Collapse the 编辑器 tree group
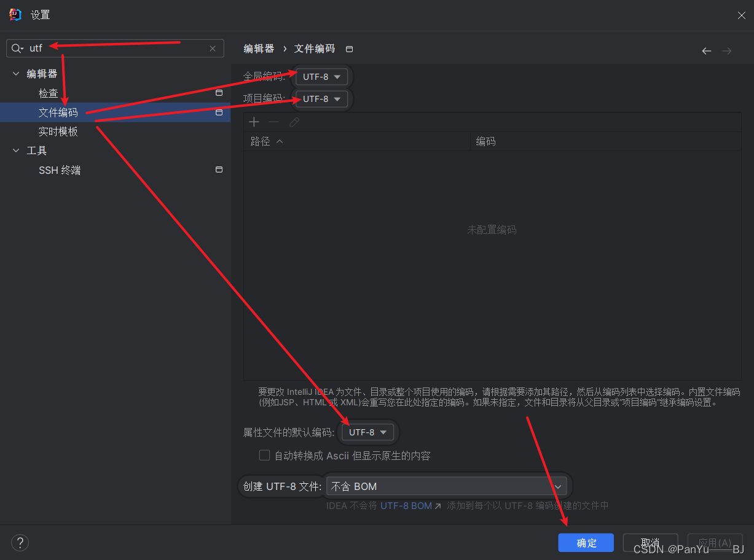 [16, 74]
